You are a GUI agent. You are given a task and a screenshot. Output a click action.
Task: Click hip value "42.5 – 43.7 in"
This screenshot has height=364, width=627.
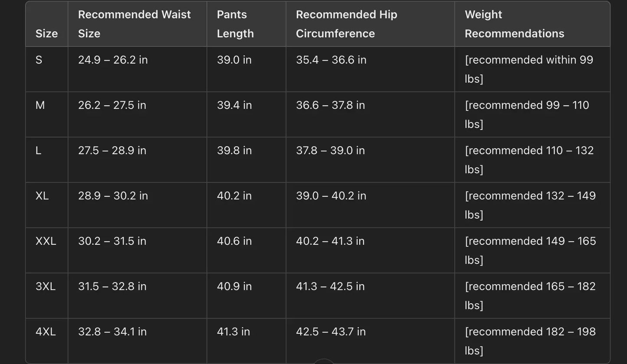331,331
